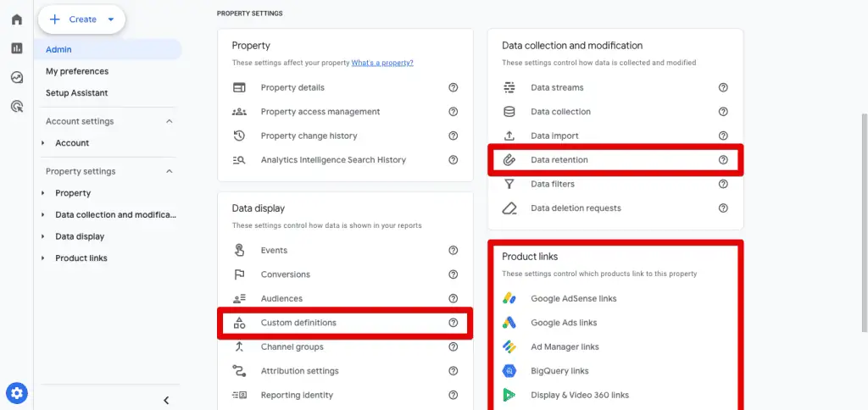This screenshot has width=868, height=410.
Task: Open Custom definitions settings
Action: point(298,323)
